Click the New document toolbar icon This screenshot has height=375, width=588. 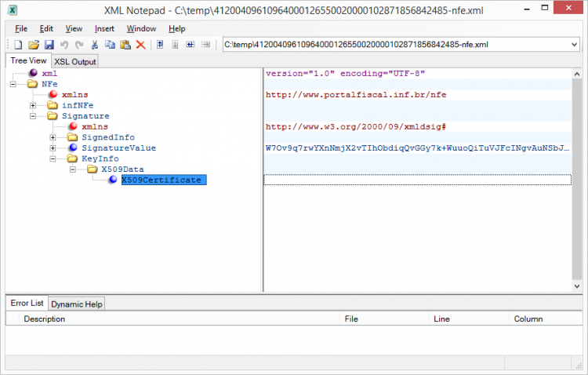pyautogui.click(x=18, y=45)
